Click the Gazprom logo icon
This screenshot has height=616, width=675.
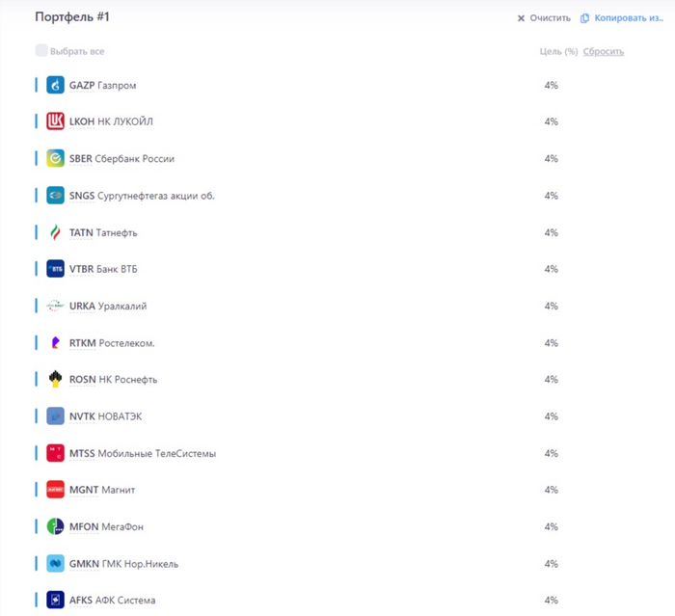55,85
